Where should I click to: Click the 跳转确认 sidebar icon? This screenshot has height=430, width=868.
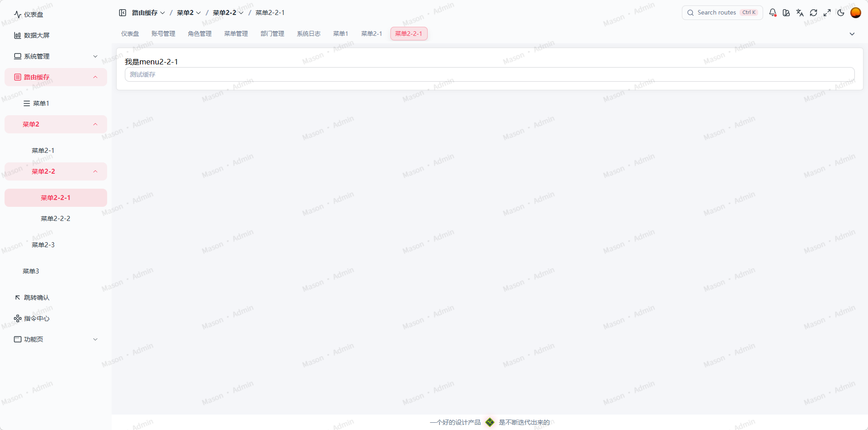[17, 297]
